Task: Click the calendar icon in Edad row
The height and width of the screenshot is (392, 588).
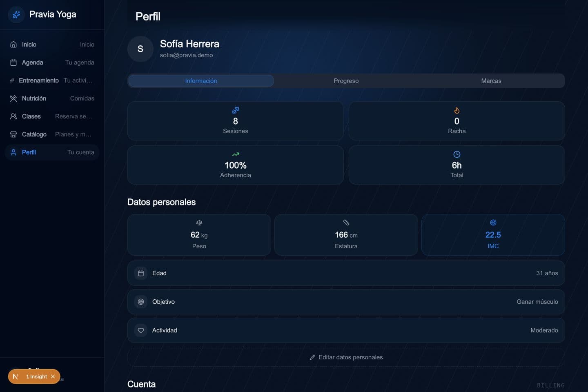Action: point(141,273)
